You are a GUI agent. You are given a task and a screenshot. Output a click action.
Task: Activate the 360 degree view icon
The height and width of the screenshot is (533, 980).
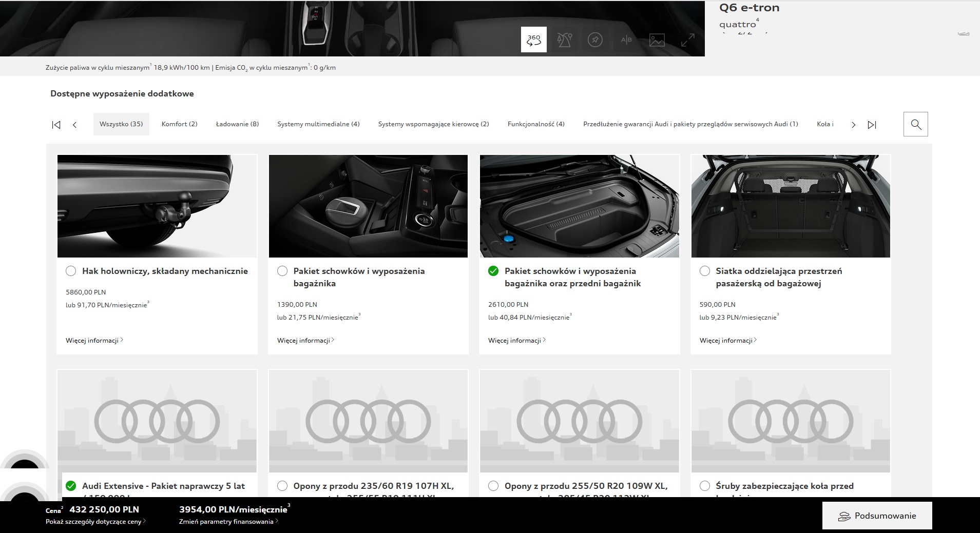coord(534,40)
